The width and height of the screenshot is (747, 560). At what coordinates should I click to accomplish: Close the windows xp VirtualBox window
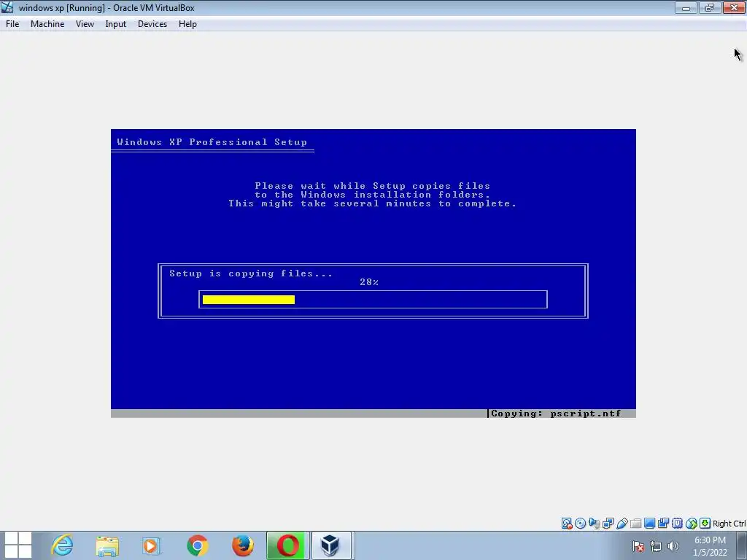point(734,7)
